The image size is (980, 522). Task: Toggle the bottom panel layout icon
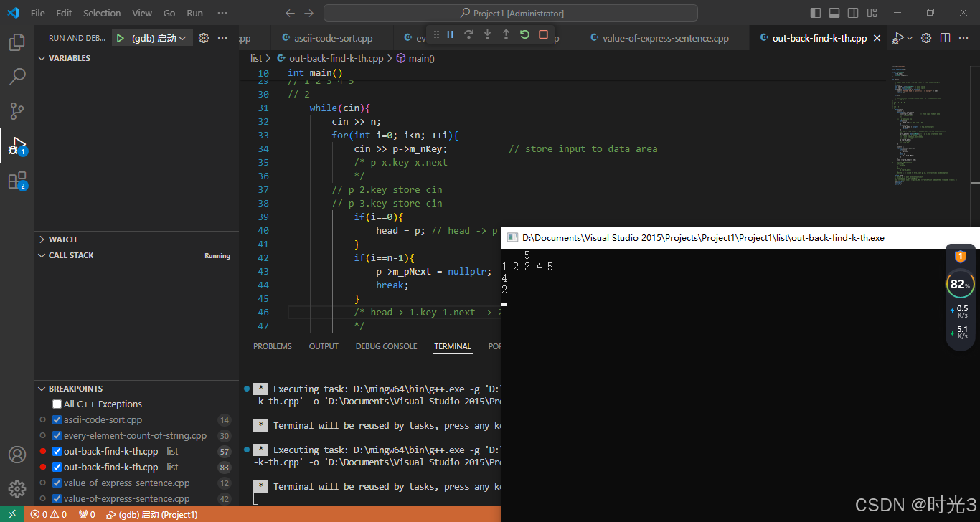834,13
